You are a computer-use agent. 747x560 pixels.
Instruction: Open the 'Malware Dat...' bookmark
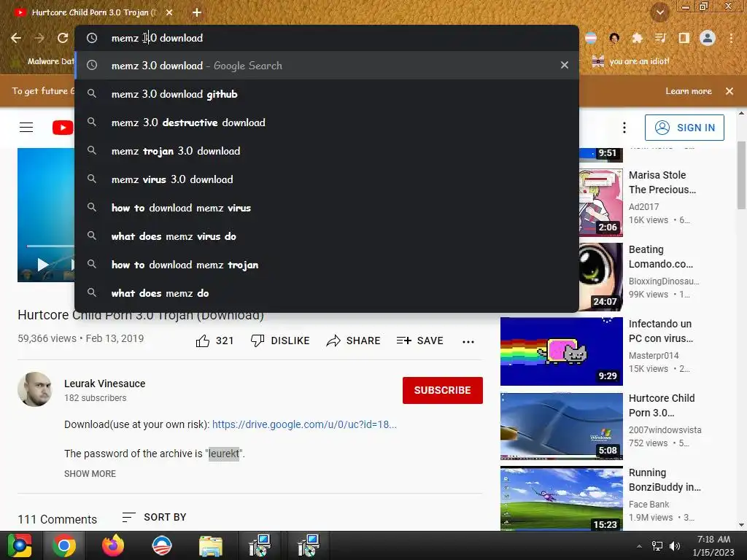coord(43,61)
